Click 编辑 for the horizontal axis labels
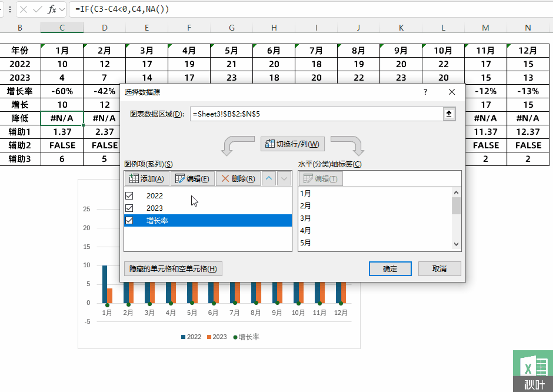Viewport: 553px width, 392px height. point(321,178)
